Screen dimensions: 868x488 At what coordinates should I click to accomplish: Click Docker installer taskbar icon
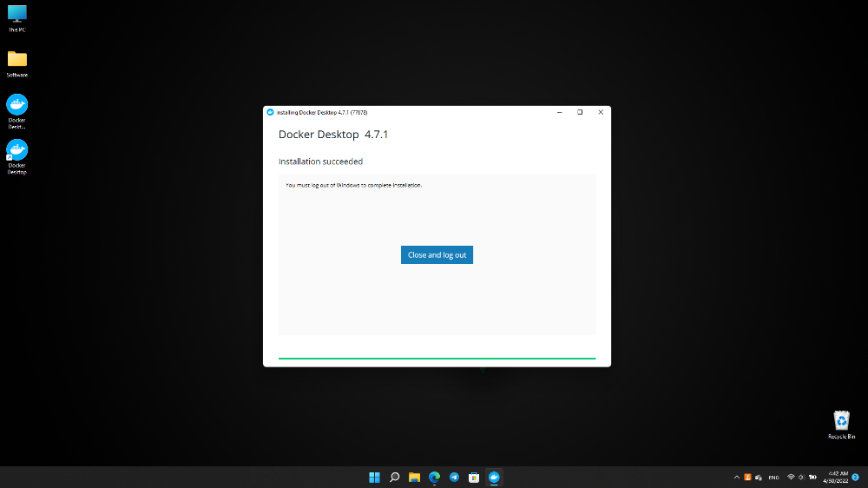[495, 477]
